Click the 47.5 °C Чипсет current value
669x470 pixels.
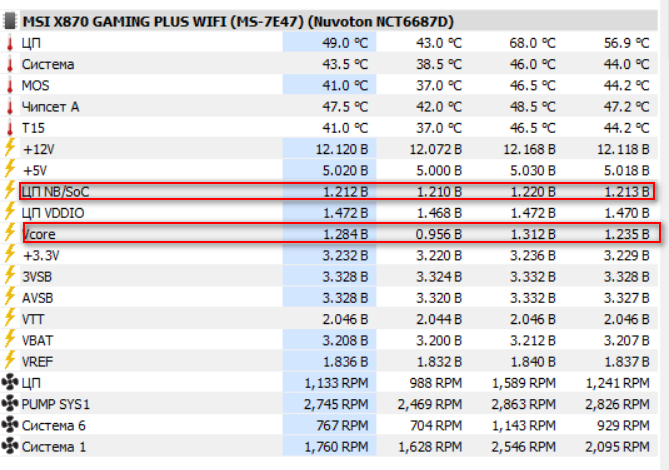click(345, 107)
